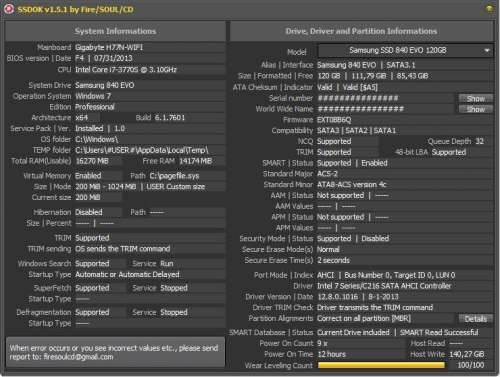
Task: Click Build value 6.1.7601
Action: click(169, 118)
